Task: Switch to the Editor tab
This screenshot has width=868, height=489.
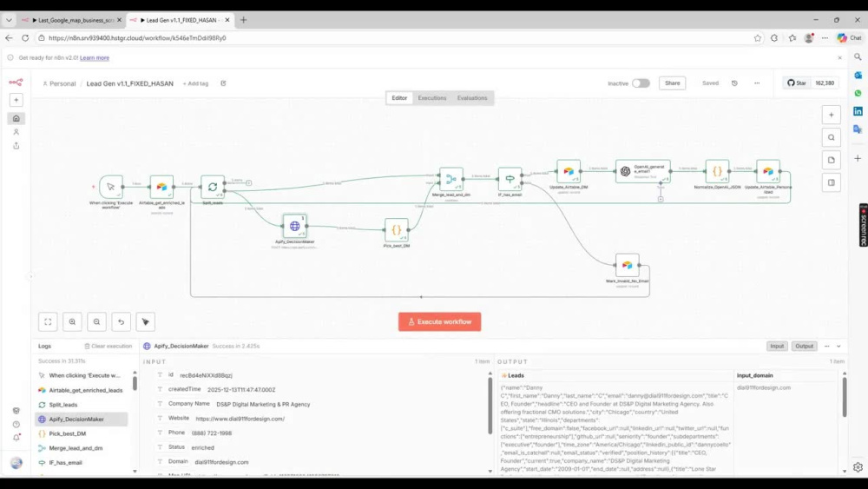Action: coord(399,98)
